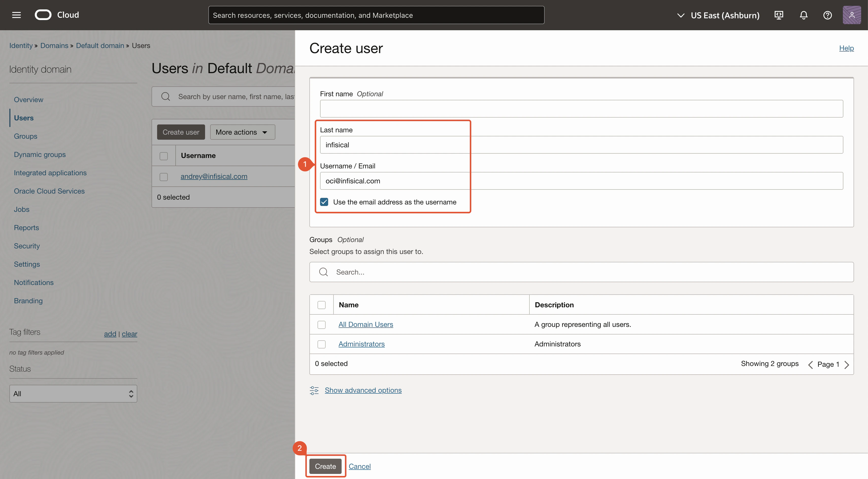Click the magnifier icon in groups search
Viewport: 868px width, 479px height.
[x=324, y=272]
